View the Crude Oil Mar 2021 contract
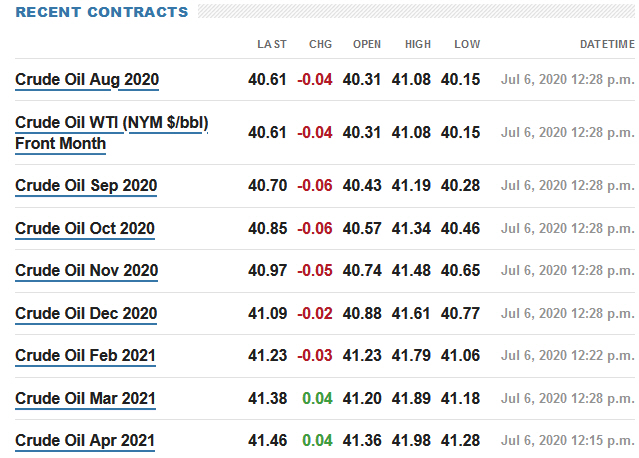Screen dimensions: 639x458 pos(85,399)
